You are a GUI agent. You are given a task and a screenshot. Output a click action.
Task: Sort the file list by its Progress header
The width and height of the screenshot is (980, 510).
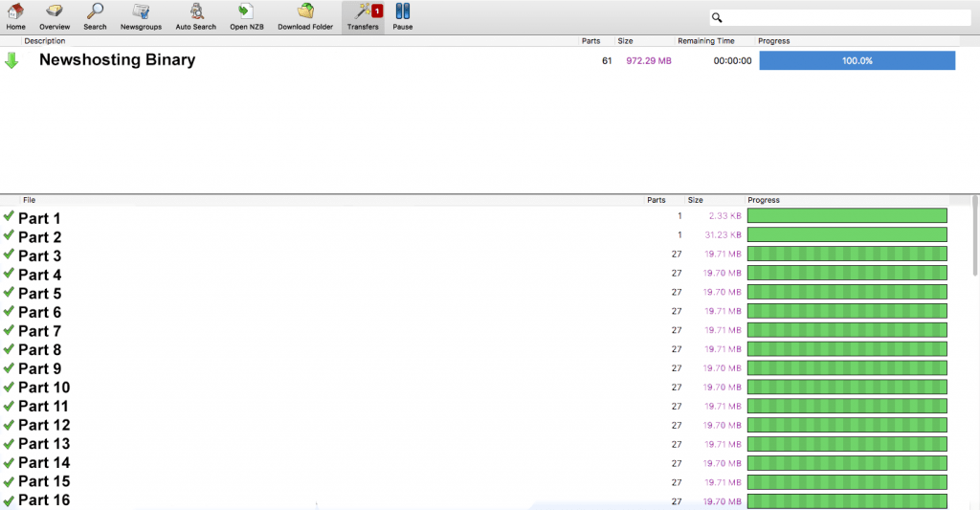(x=763, y=200)
